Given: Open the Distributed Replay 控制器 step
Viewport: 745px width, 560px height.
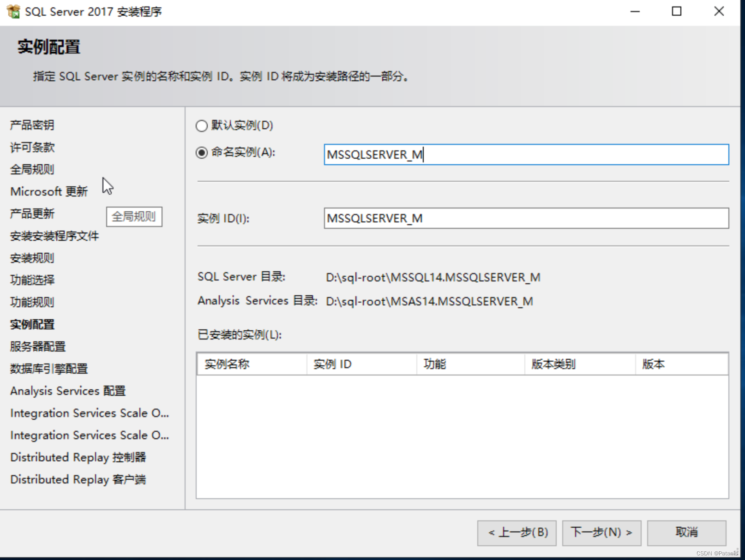Looking at the screenshot, I should tap(78, 457).
